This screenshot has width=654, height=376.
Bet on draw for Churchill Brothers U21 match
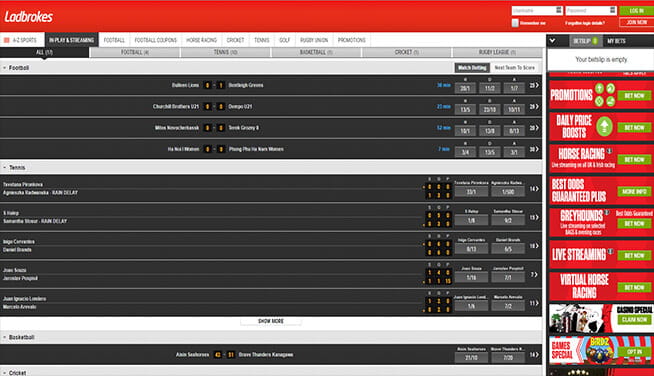click(x=490, y=109)
